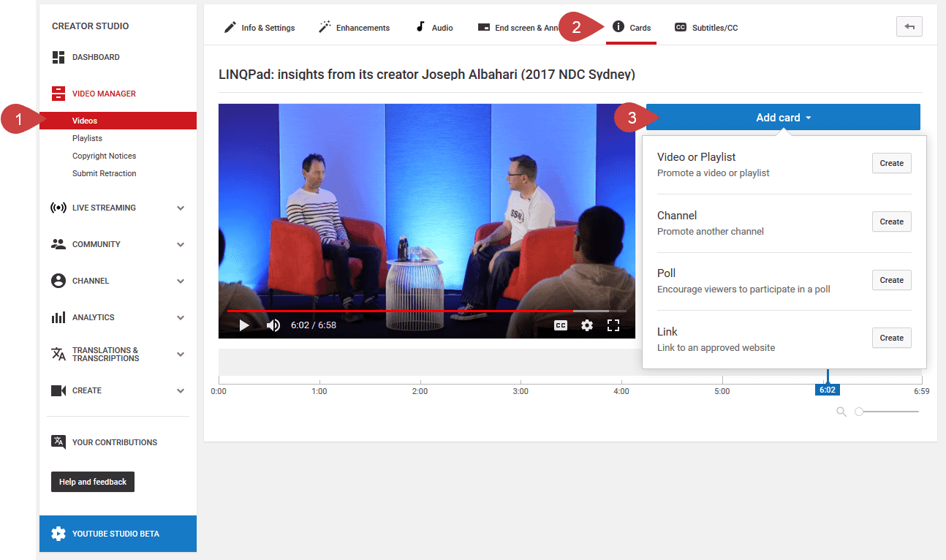The width and height of the screenshot is (946, 560).
Task: Switch to the Subtitles/CC tab
Action: pos(706,28)
